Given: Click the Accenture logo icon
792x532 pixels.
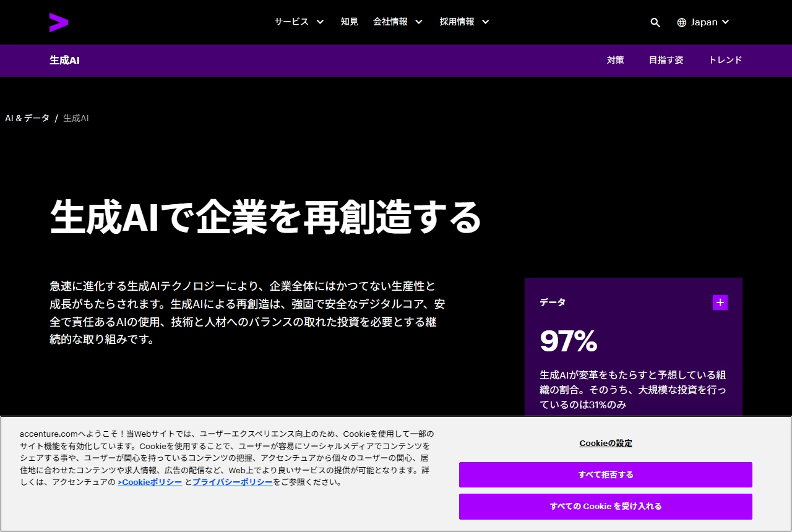Looking at the screenshot, I should point(59,22).
